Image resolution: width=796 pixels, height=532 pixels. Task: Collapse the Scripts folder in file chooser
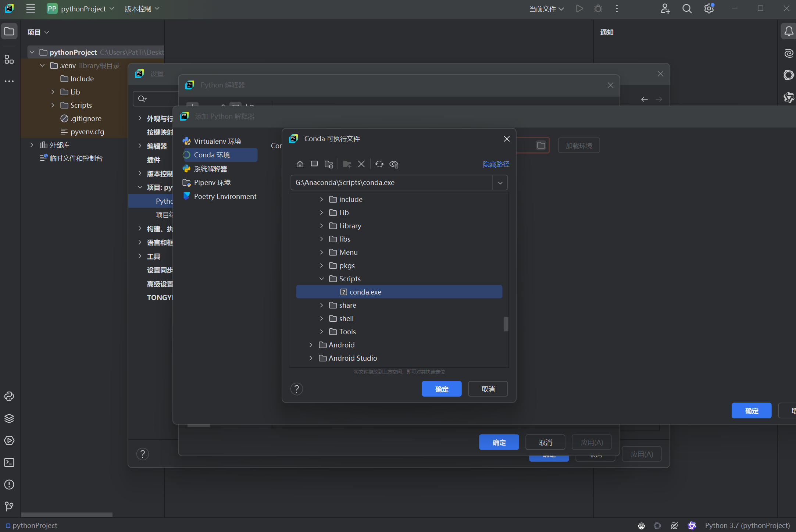[x=321, y=279]
